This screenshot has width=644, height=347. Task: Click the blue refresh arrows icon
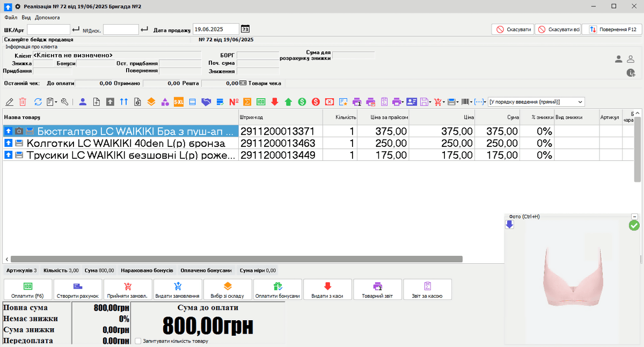(x=38, y=102)
